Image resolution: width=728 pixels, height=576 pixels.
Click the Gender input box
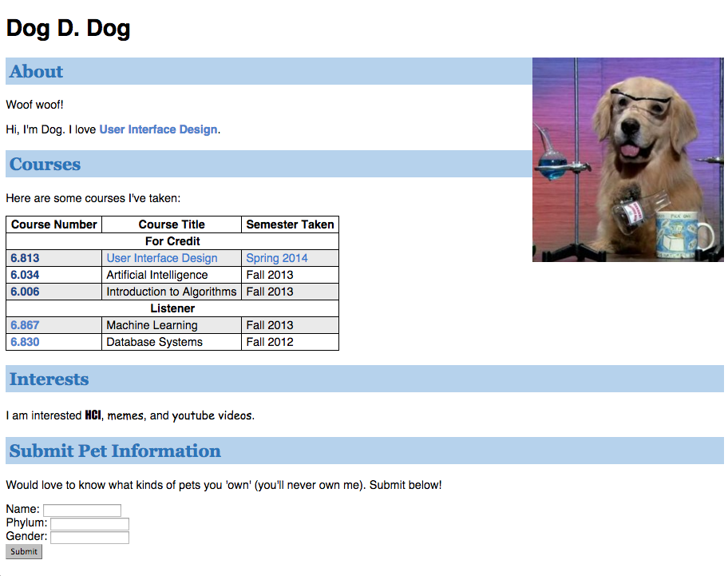pyautogui.click(x=89, y=537)
